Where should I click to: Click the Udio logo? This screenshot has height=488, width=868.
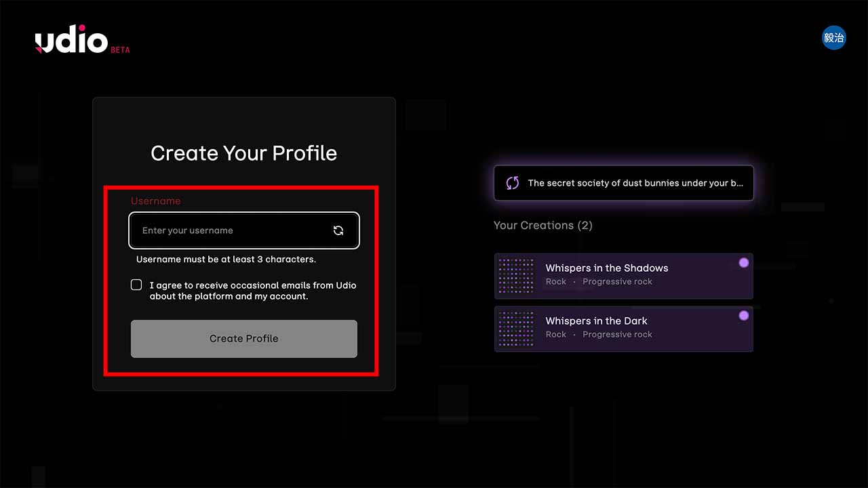click(x=71, y=41)
